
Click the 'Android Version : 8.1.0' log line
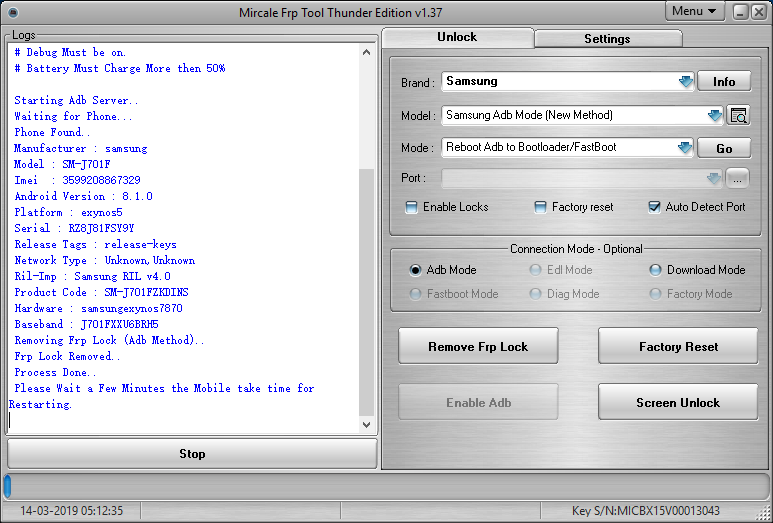(x=83, y=196)
